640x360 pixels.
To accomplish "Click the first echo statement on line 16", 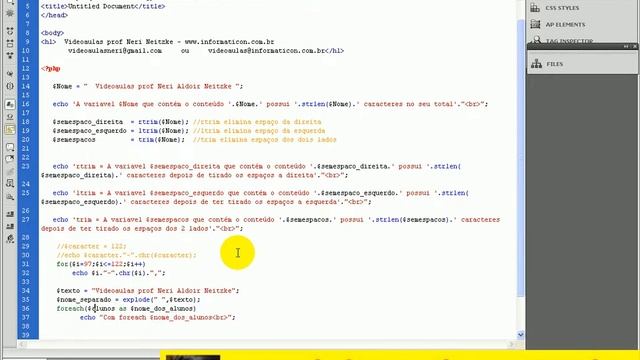I will tap(270, 104).
